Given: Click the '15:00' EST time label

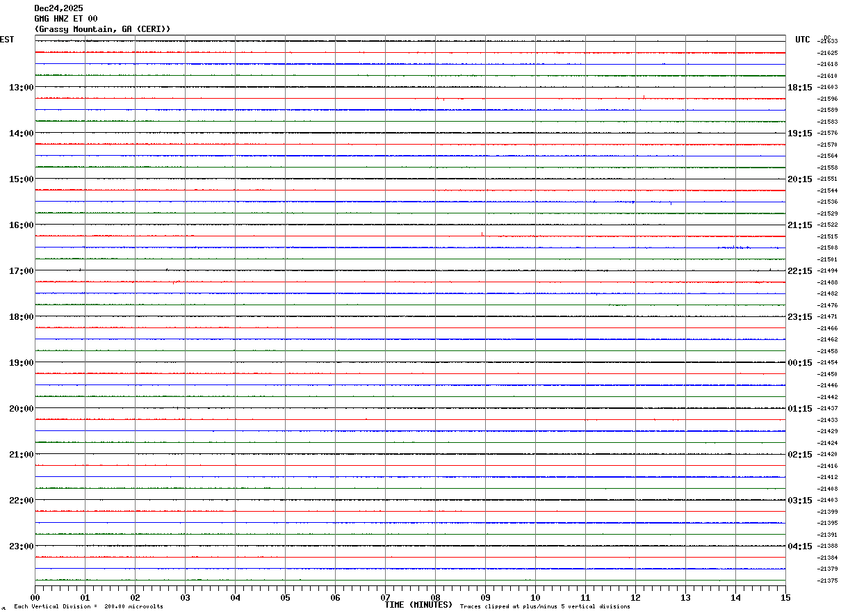Looking at the screenshot, I should tap(21, 179).
